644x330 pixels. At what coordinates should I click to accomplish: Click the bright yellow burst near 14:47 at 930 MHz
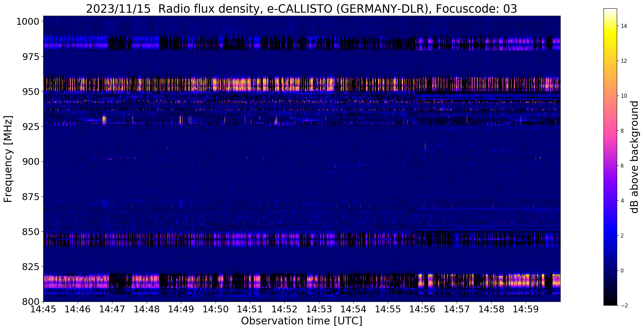point(104,120)
